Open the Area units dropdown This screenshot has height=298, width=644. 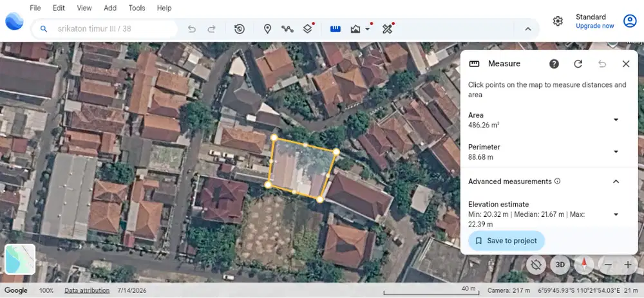(x=616, y=120)
